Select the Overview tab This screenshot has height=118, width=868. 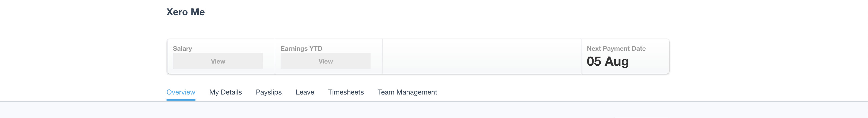pos(181,92)
